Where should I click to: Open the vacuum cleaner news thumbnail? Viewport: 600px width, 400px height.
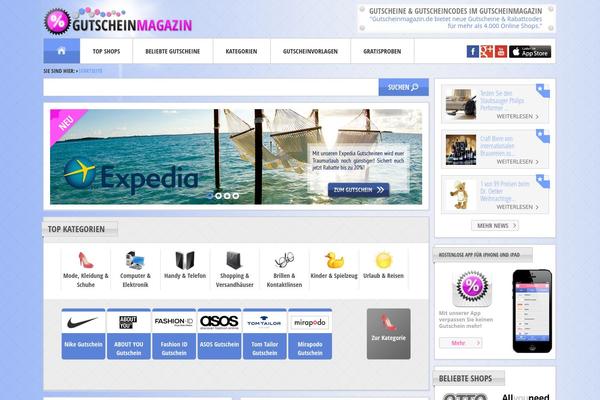click(461, 104)
